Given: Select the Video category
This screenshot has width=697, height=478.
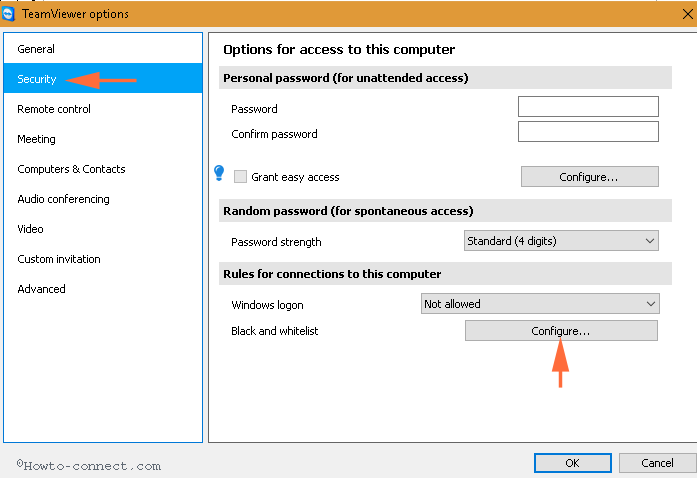Looking at the screenshot, I should [x=103, y=229].
